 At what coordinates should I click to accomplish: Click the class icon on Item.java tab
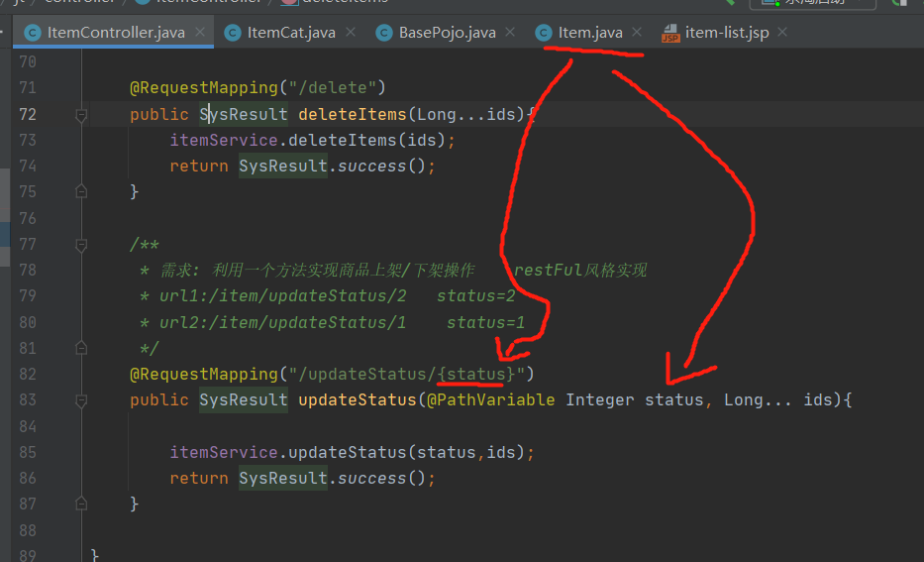544,33
